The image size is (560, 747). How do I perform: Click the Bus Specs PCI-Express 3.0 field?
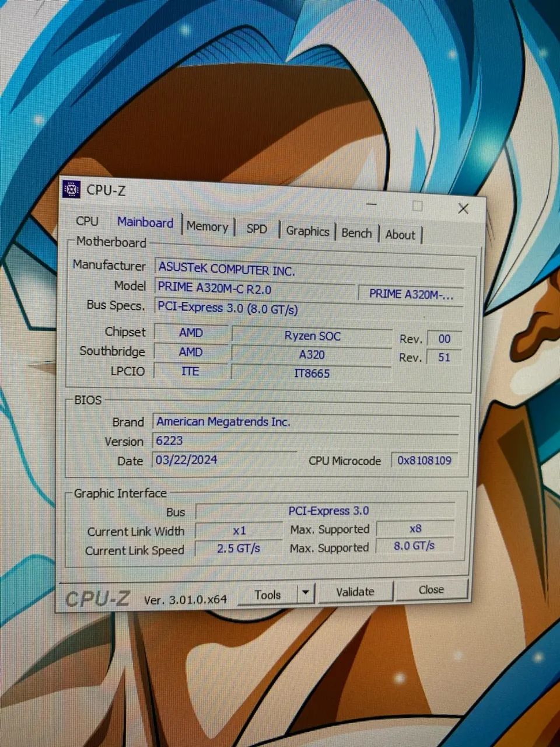coord(309,309)
